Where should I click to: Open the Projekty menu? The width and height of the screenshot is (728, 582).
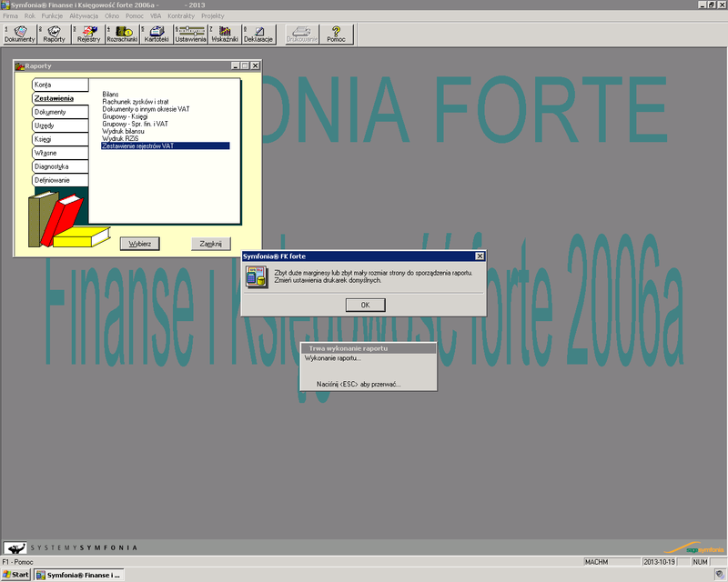click(213, 15)
